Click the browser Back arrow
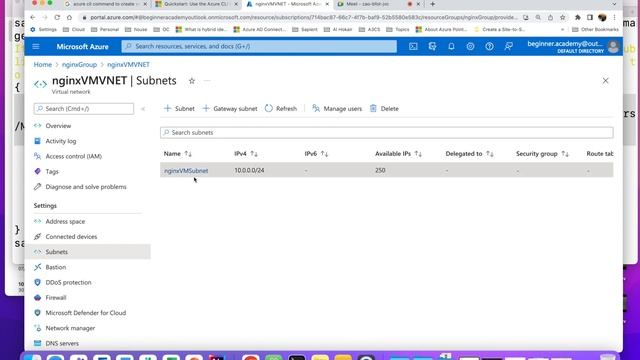 33,18
